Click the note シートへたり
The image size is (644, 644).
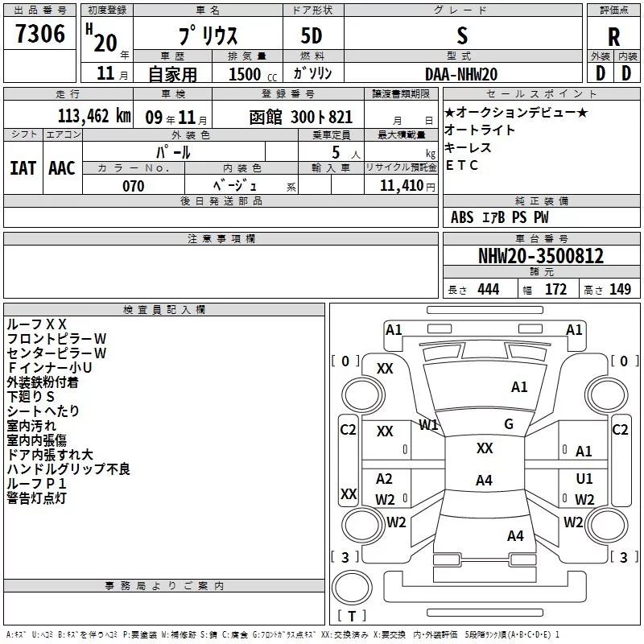[x=43, y=411]
